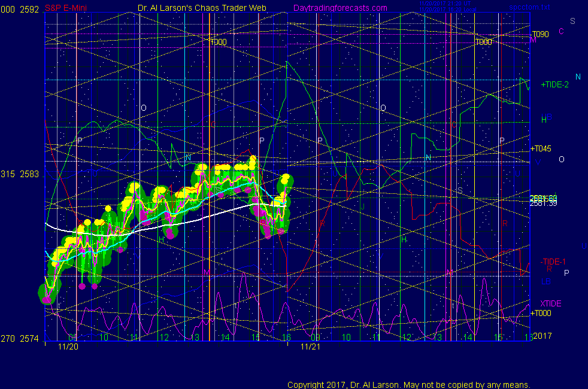Click the S&P E-Mini chart title
This screenshot has height=389, width=588.
coord(66,8)
